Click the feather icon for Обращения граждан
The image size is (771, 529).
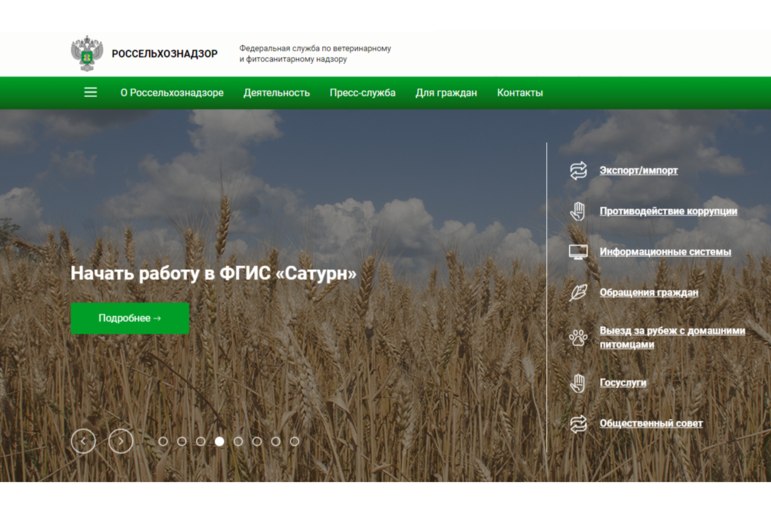click(578, 293)
